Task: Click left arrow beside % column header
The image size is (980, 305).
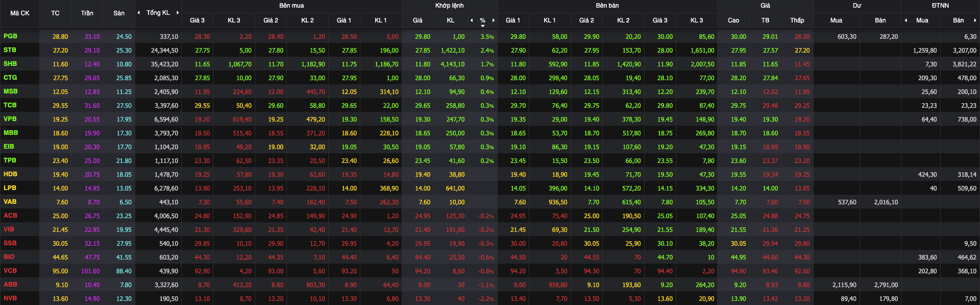Action: [x=472, y=20]
